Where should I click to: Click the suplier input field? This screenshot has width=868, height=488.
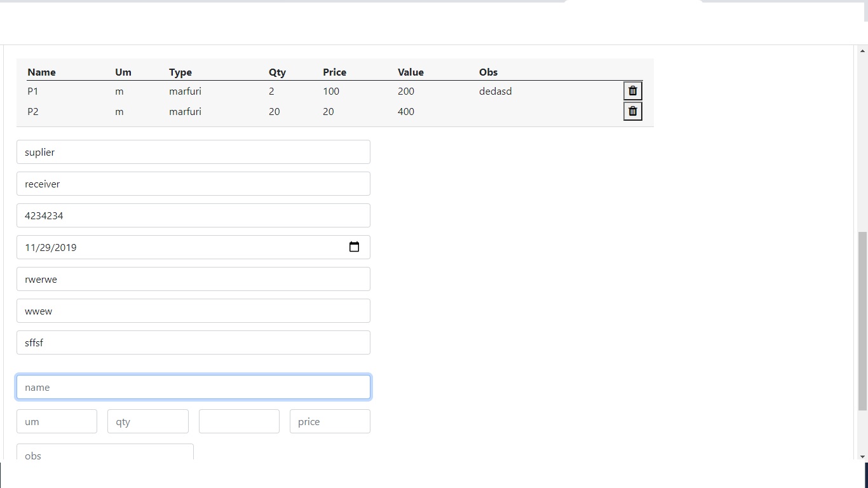[193, 152]
